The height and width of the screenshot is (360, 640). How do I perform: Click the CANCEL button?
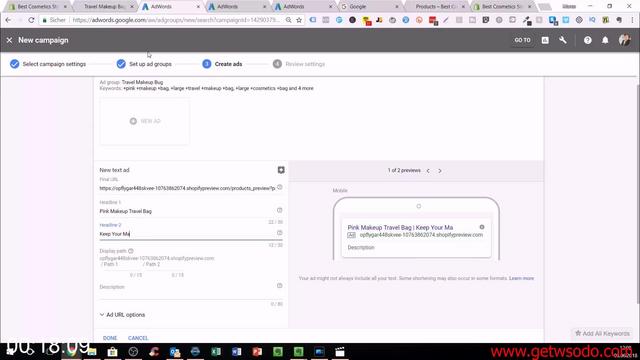click(x=138, y=338)
